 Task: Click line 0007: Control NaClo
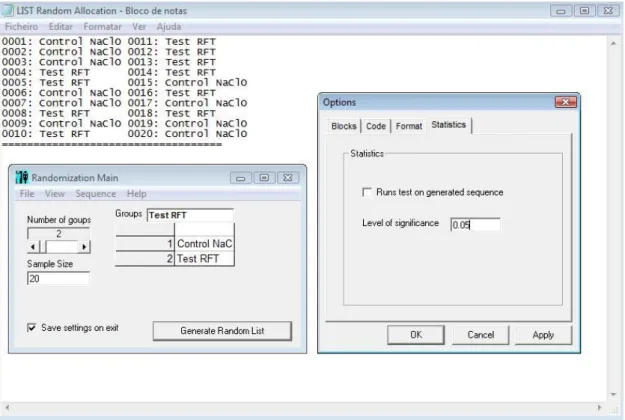coord(61,103)
